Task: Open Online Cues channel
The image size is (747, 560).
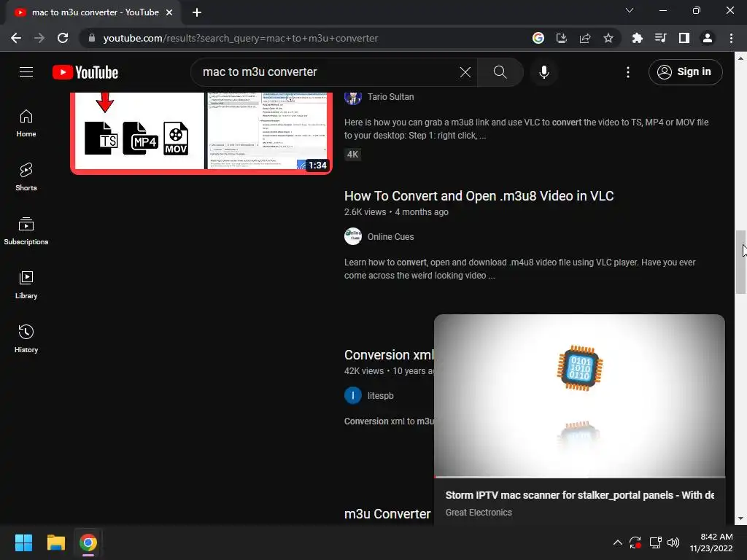Action: point(390,237)
